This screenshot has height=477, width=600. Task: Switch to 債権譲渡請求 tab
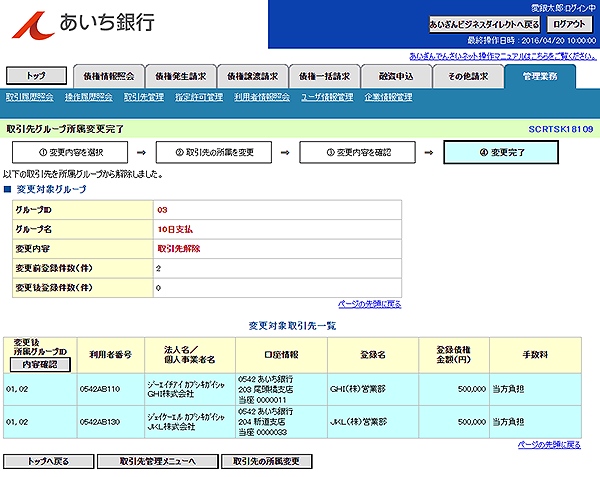click(253, 76)
